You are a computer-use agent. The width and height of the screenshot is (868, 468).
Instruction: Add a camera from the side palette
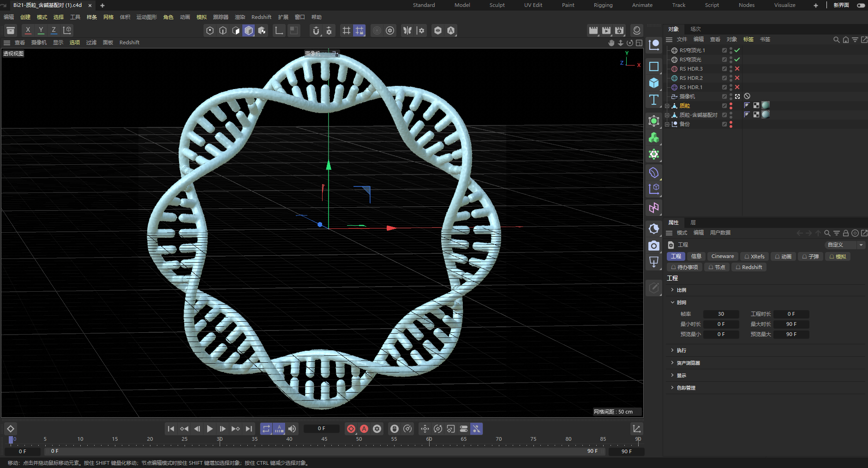click(654, 246)
